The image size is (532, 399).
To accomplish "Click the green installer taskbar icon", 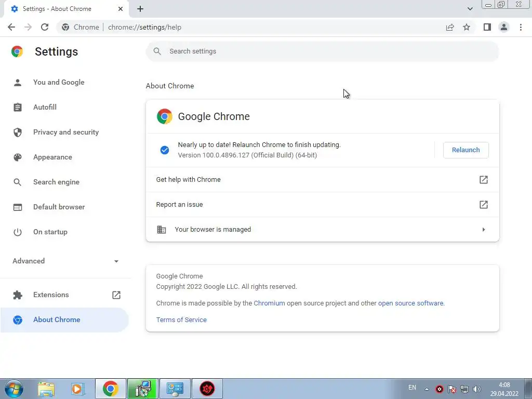I will (143, 389).
